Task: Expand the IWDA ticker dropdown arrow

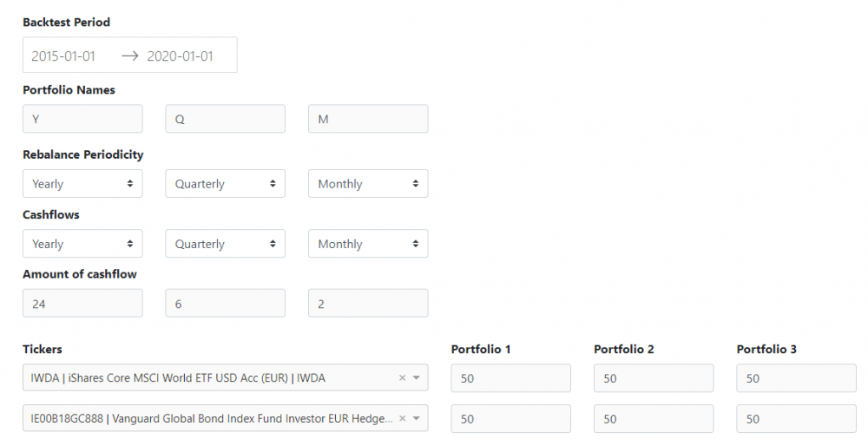Action: (417, 378)
